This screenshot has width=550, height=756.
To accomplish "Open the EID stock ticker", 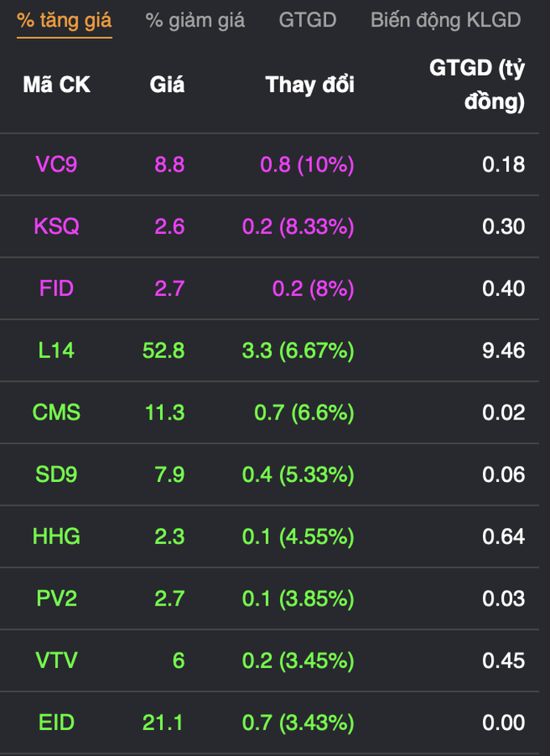I will tap(57, 723).
